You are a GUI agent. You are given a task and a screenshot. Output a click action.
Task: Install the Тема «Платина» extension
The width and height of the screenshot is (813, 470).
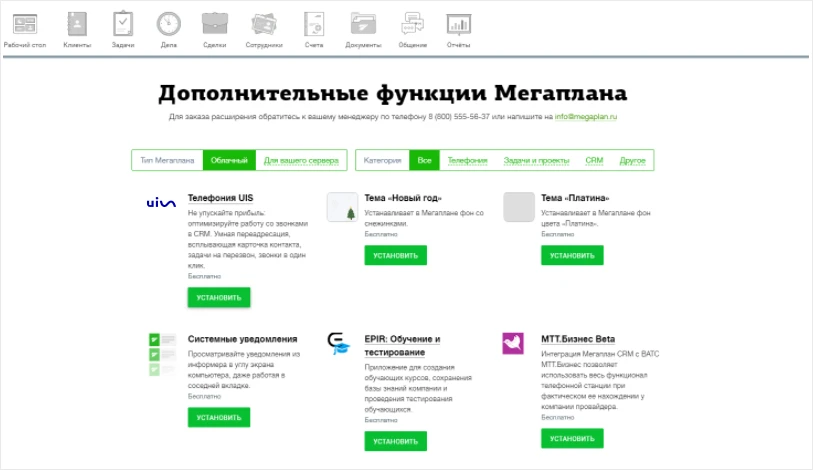click(x=572, y=255)
